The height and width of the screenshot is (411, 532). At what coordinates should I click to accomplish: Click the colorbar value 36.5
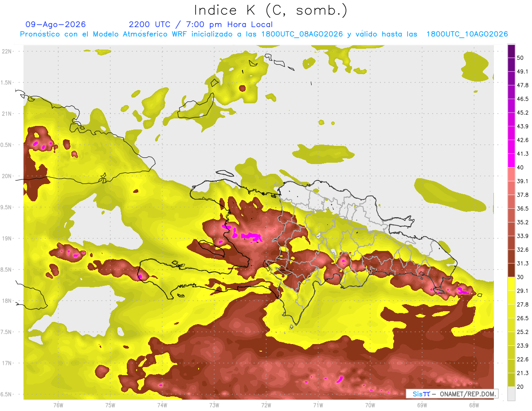[523, 208]
